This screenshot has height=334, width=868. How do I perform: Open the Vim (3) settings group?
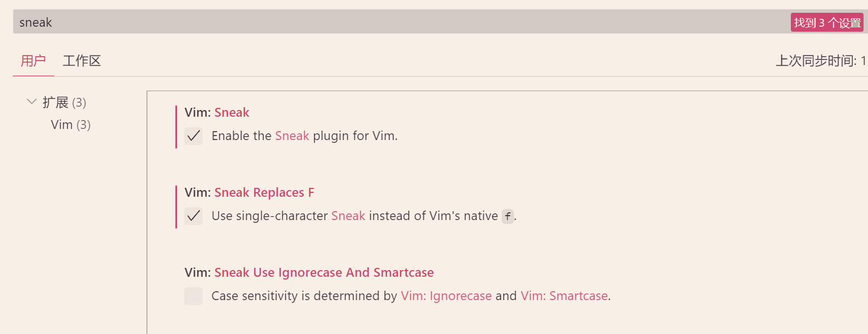[x=70, y=124]
